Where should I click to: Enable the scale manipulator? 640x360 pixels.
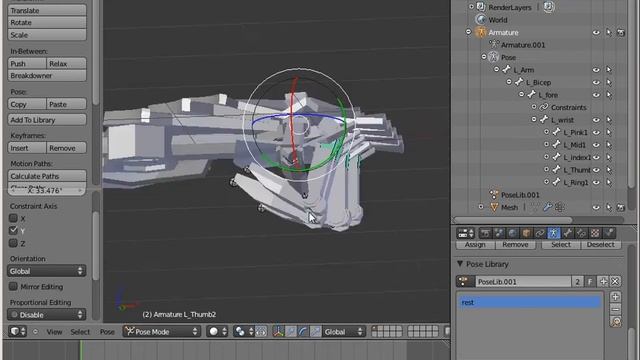(315, 331)
